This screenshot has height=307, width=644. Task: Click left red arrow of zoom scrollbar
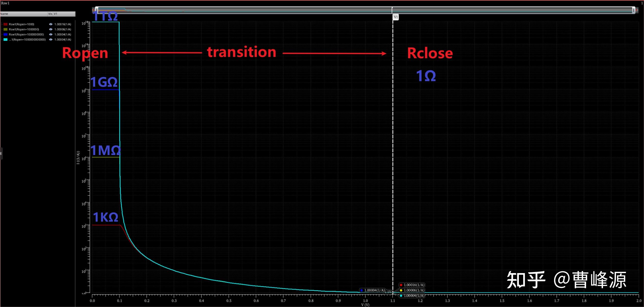[94, 10]
